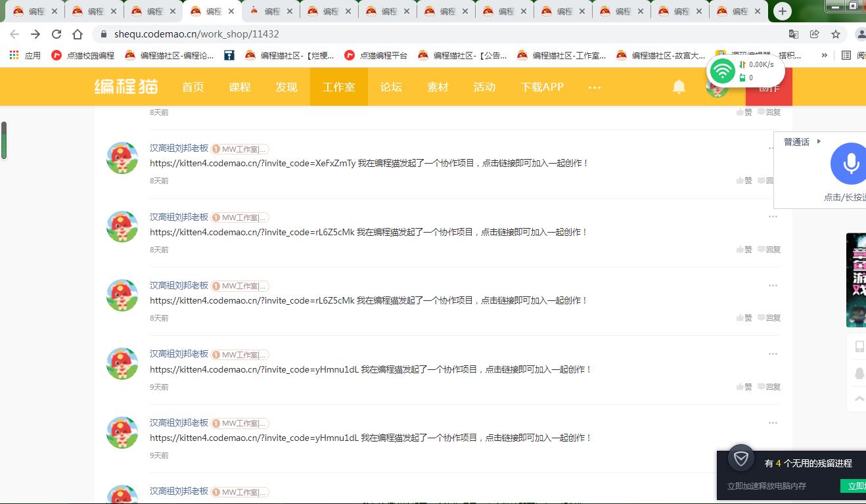The image size is (866, 504).
Task: Click the MW工作室 badge on the XeFxZmTy comment
Action: 240,149
